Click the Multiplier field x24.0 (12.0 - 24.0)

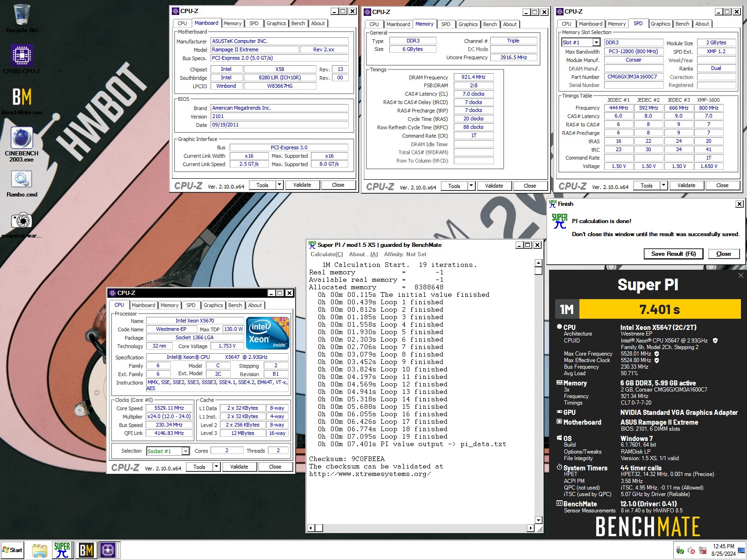pos(169,416)
